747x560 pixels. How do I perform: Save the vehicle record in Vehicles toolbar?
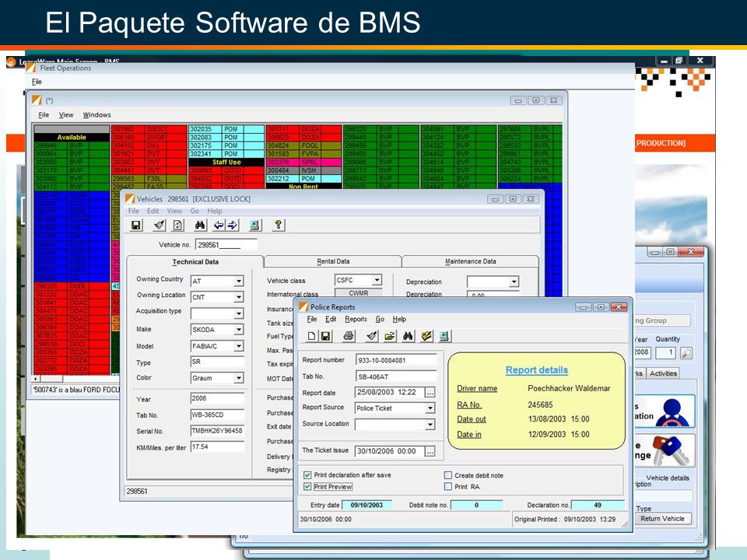(136, 226)
